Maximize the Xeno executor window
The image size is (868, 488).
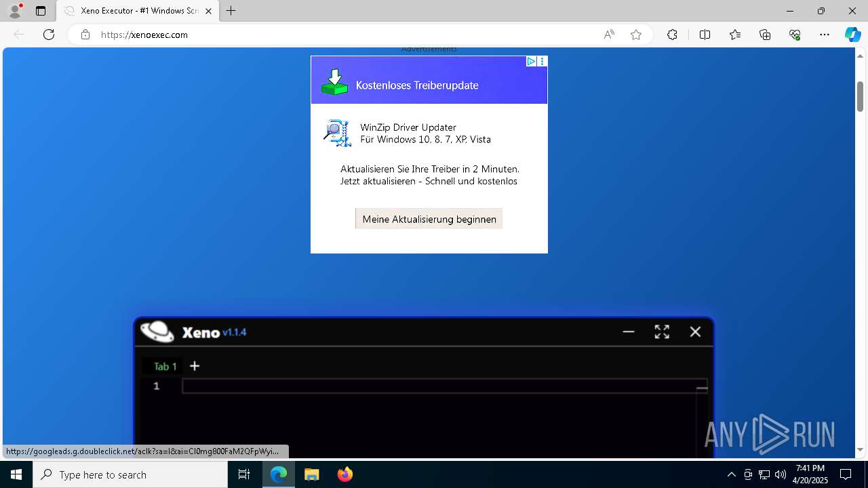point(662,331)
